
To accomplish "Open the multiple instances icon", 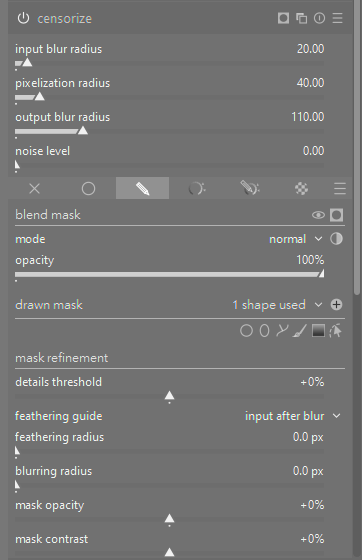I will coord(302,18).
